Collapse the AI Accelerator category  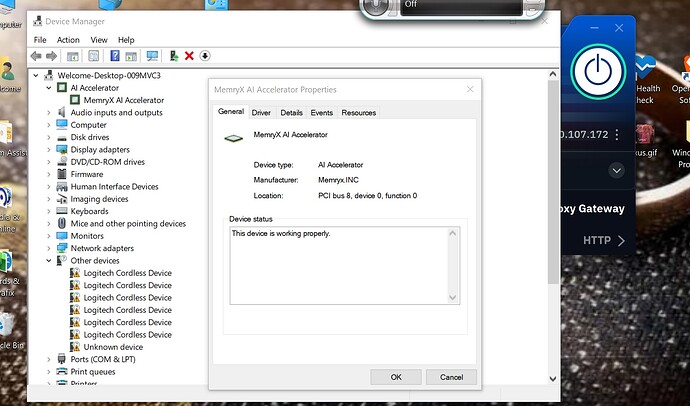pos(49,88)
